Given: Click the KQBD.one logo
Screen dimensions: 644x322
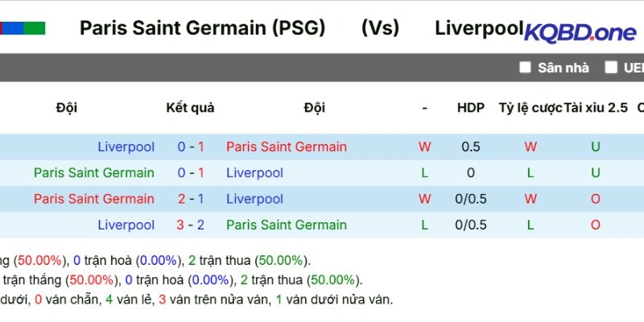Looking at the screenshot, I should (x=580, y=32).
